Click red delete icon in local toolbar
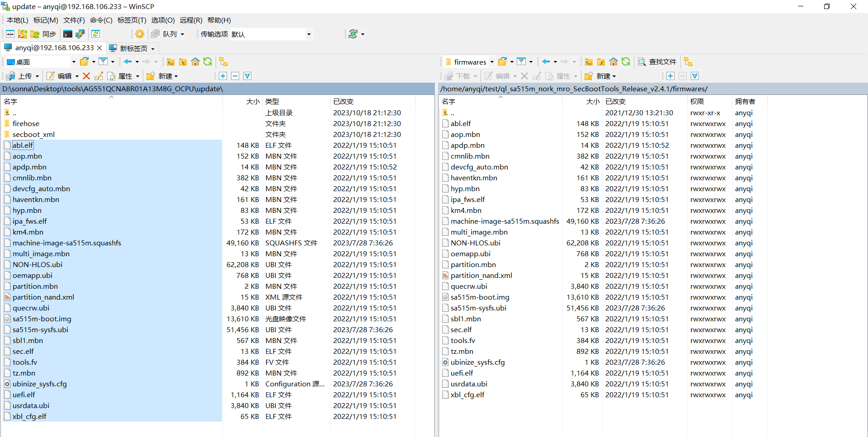The width and height of the screenshot is (868, 437). point(86,76)
